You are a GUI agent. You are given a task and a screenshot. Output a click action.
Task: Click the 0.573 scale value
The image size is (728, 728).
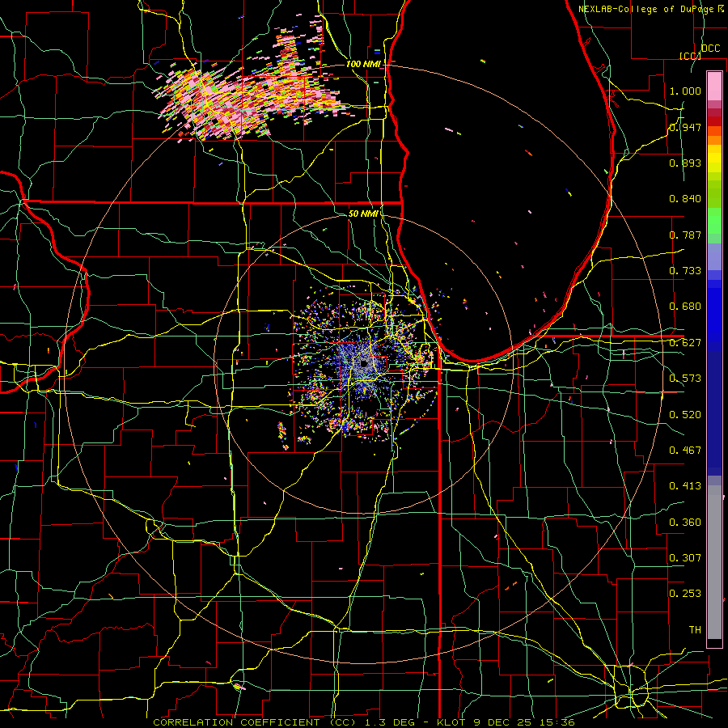coord(685,379)
